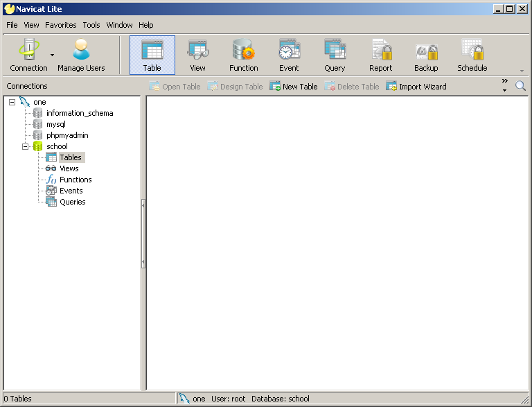Screen dimensions: 532x407
Task: Click 'Database: school' in status bar
Action: pyautogui.click(x=281, y=399)
